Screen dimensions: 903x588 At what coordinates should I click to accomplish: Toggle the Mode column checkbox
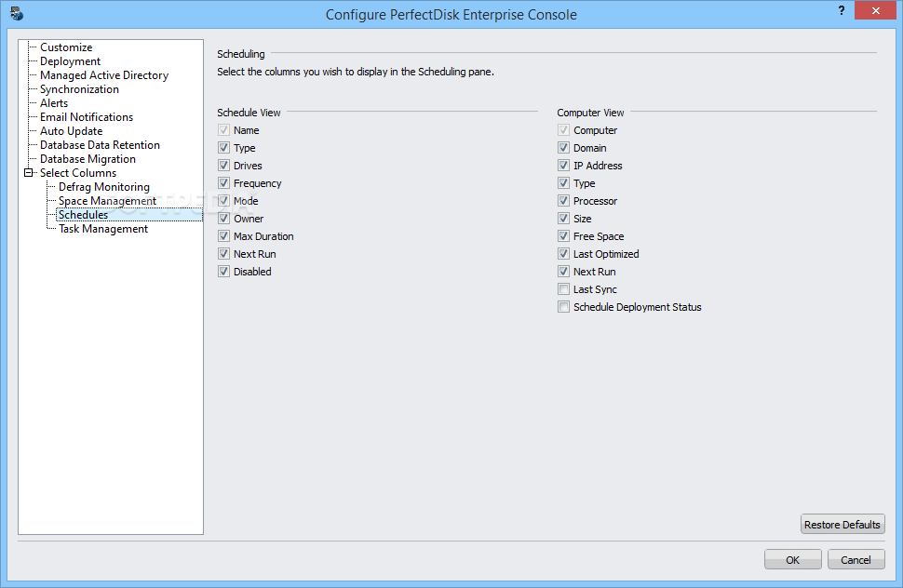click(x=224, y=201)
